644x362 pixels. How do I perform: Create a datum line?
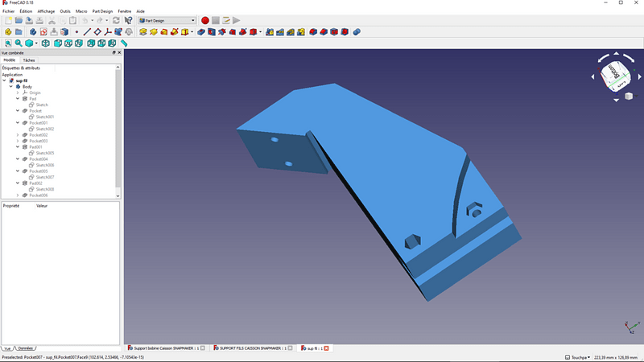[87, 32]
